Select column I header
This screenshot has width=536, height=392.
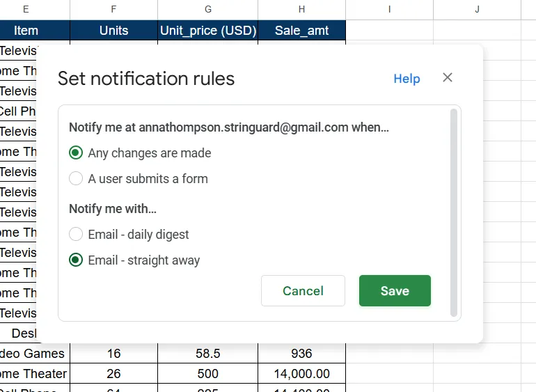[389, 10]
